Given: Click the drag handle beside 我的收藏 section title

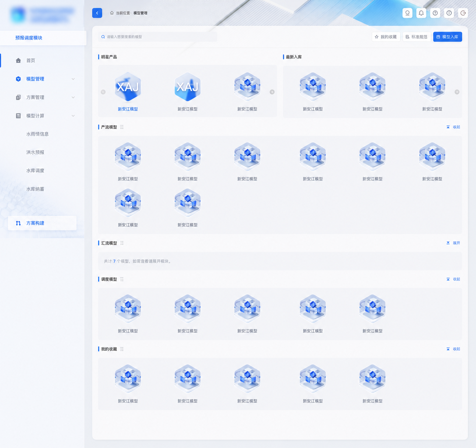Looking at the screenshot, I should 122,349.
